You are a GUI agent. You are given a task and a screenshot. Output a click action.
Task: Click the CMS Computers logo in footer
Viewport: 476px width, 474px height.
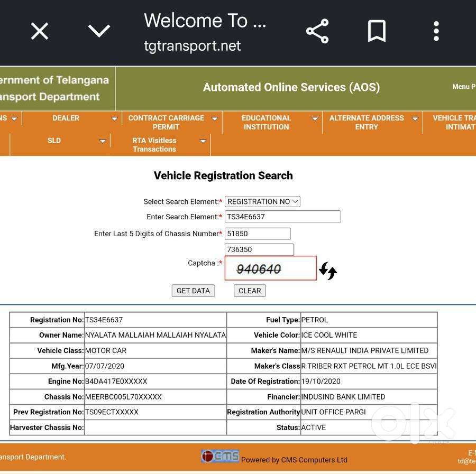coord(220,456)
